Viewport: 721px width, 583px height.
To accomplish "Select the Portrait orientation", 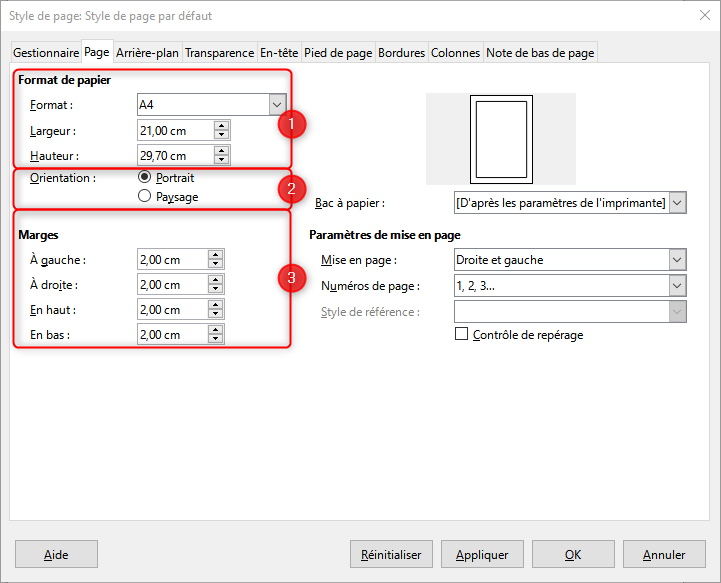I will pos(145,177).
